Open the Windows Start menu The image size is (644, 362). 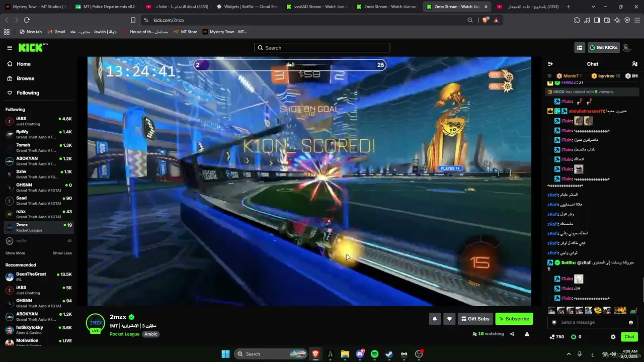[x=225, y=354]
